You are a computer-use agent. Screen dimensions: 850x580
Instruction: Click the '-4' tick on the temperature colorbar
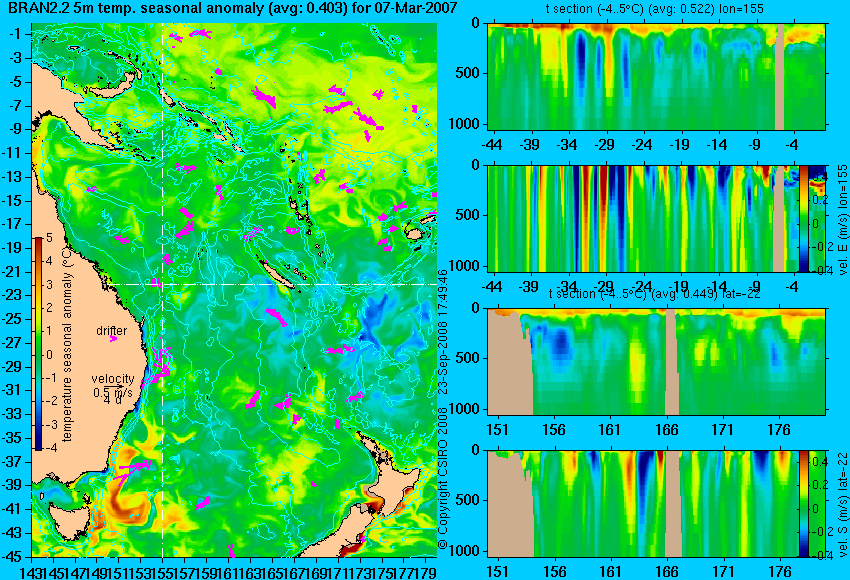pos(49,448)
